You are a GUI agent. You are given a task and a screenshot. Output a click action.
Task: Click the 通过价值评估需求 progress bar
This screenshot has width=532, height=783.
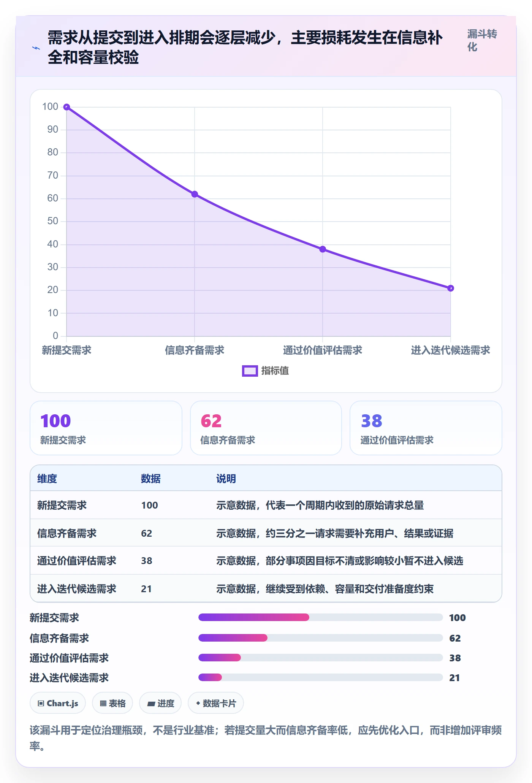coord(321,658)
